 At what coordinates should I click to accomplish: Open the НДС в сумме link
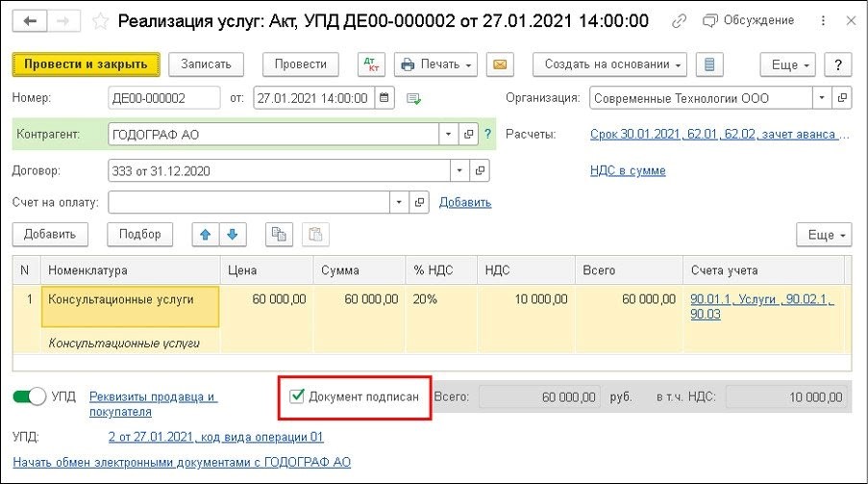tap(628, 170)
